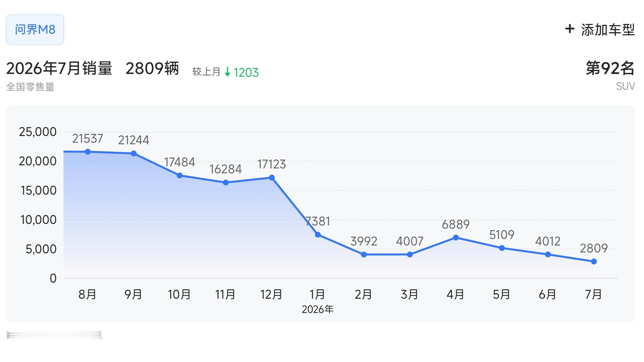Viewport: 644px width, 362px height.
Task: Click the 21537 value label
Action: point(88,139)
